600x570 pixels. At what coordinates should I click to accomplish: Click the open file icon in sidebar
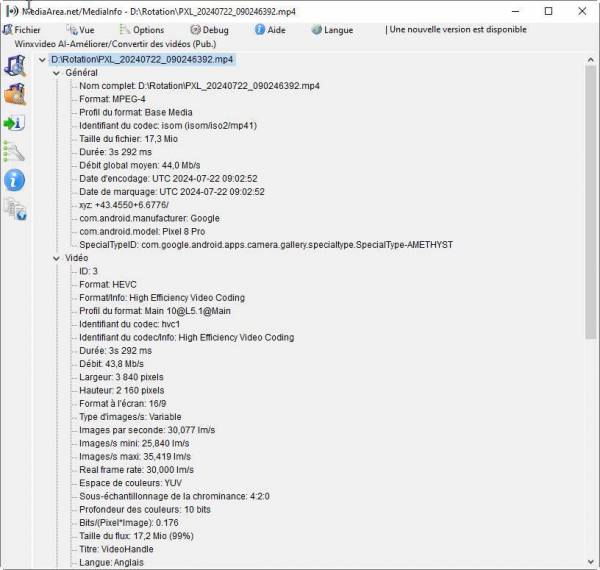click(x=15, y=67)
